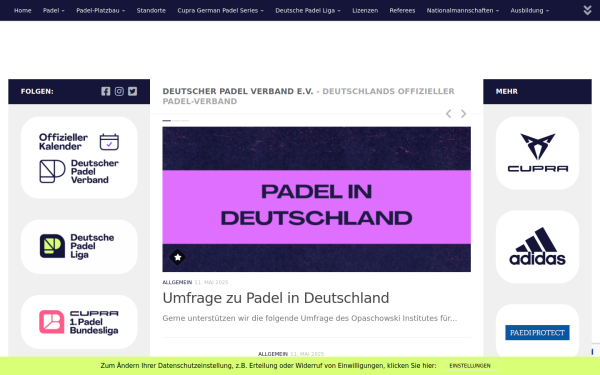Open the Twitter follow icon
Image resolution: width=600 pixels, height=375 pixels.
point(132,91)
